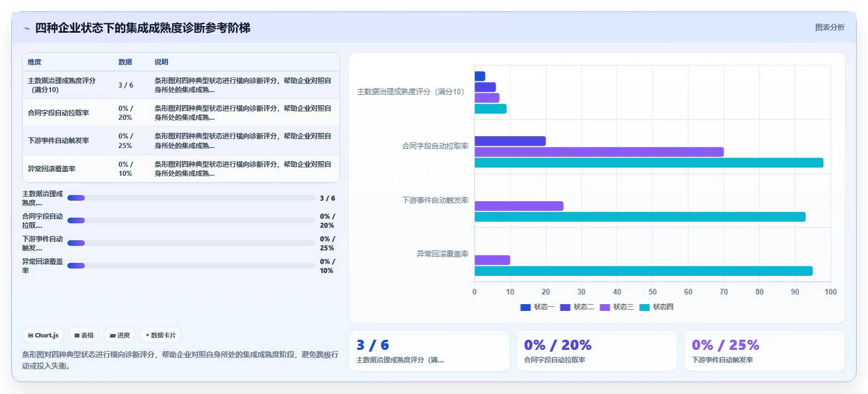Click the 下游事件自动触发率 chart axis label
Image resolution: width=868 pixels, height=394 pixels.
click(435, 200)
